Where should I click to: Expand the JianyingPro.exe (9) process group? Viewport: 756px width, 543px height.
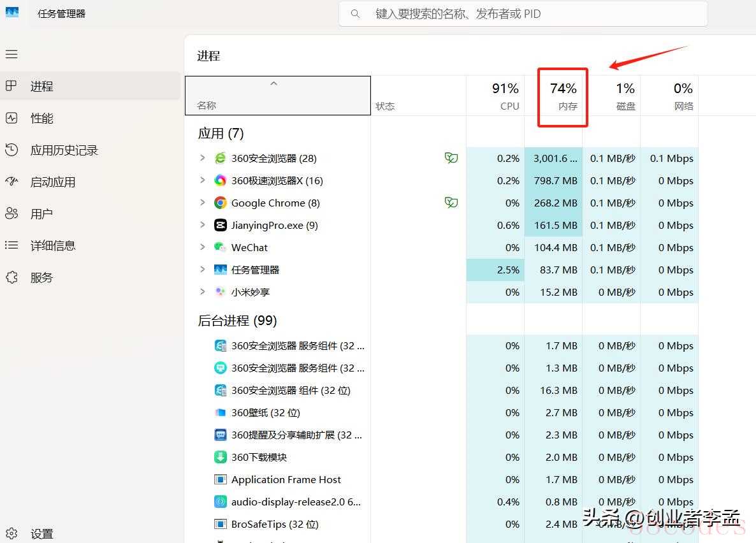coord(203,225)
